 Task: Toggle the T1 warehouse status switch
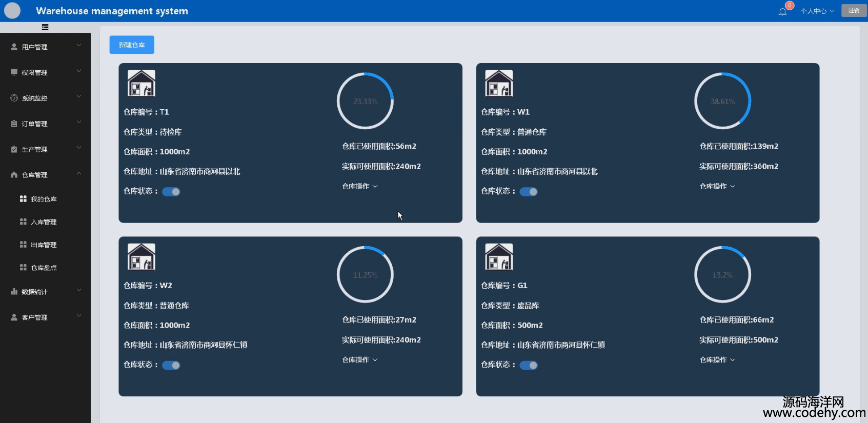171,192
